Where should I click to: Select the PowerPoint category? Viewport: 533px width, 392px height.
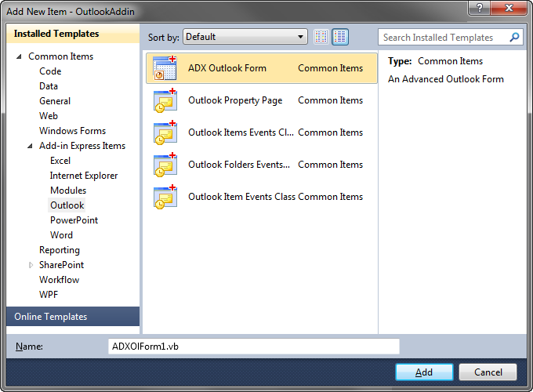(74, 220)
